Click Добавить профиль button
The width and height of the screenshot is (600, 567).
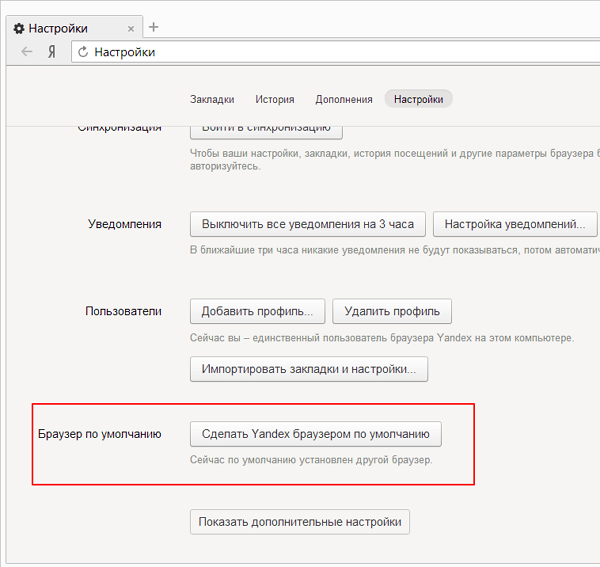pyautogui.click(x=258, y=311)
